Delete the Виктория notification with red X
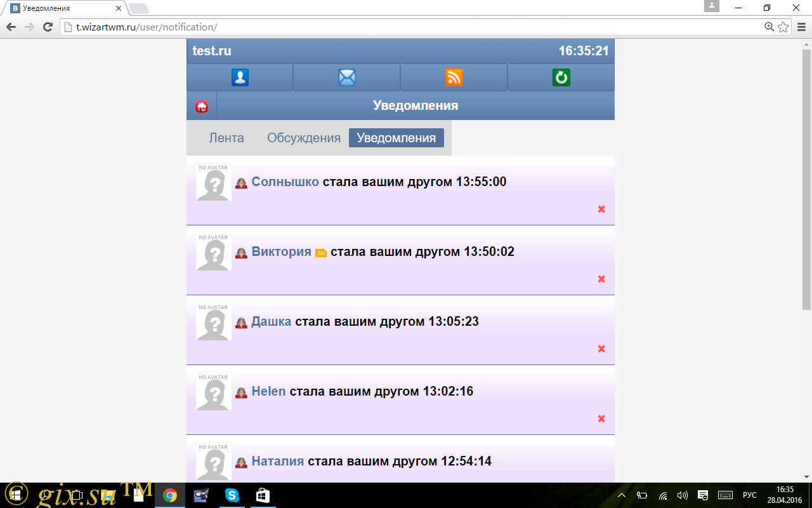This screenshot has width=812, height=508. (601, 279)
